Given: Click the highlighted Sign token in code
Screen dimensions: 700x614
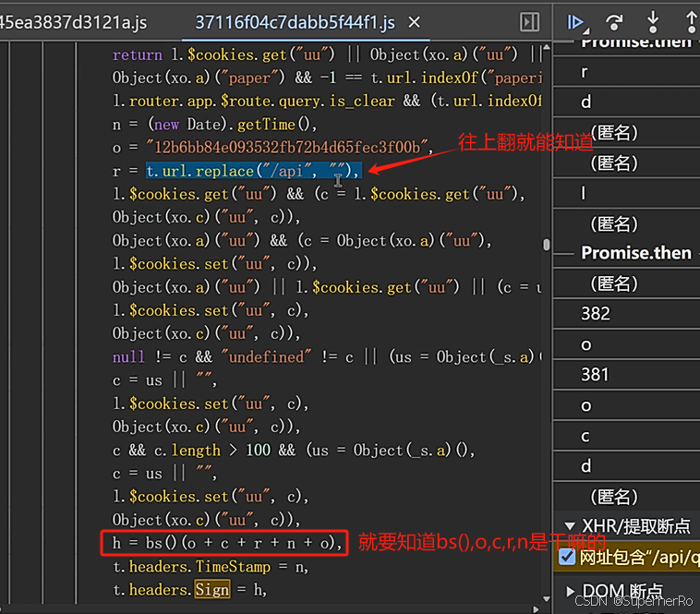Looking at the screenshot, I should [x=212, y=589].
